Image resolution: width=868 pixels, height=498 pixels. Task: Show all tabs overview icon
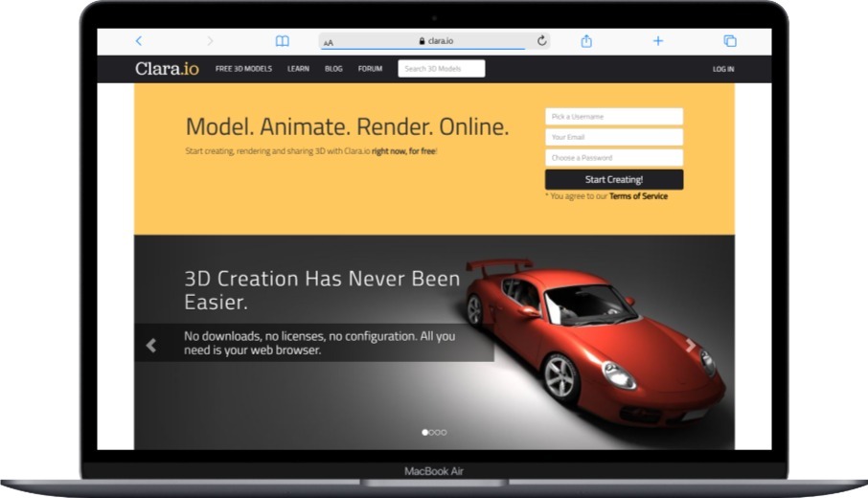[730, 41]
